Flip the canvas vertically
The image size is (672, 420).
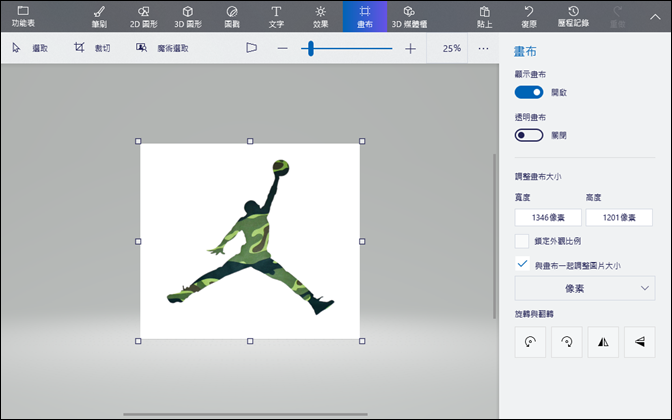pyautogui.click(x=639, y=342)
